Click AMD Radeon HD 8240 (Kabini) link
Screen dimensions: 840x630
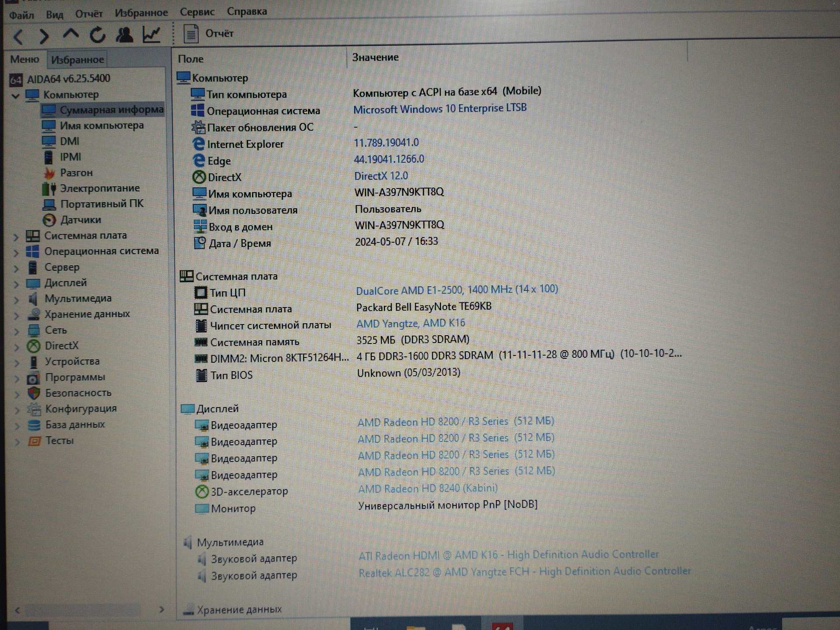click(x=428, y=489)
